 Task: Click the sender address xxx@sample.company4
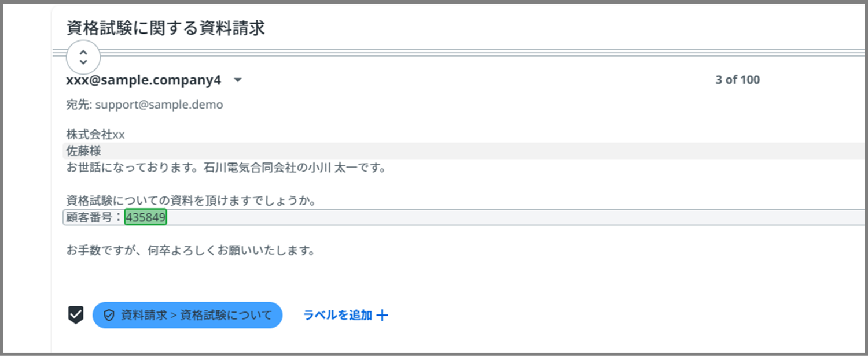click(x=144, y=80)
